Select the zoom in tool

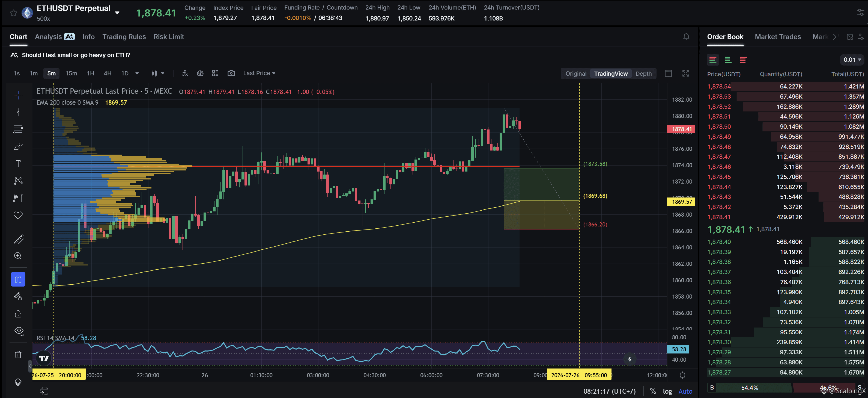[18, 256]
